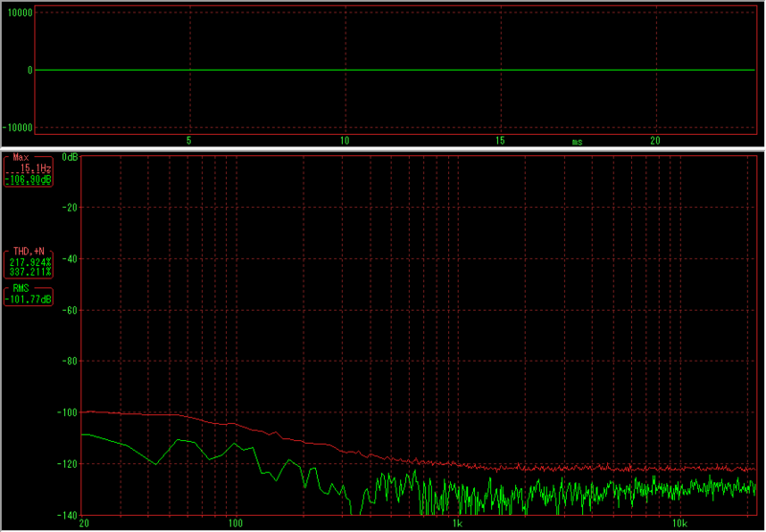
Task: Click the ms unit label on waveform
Action: pos(577,142)
